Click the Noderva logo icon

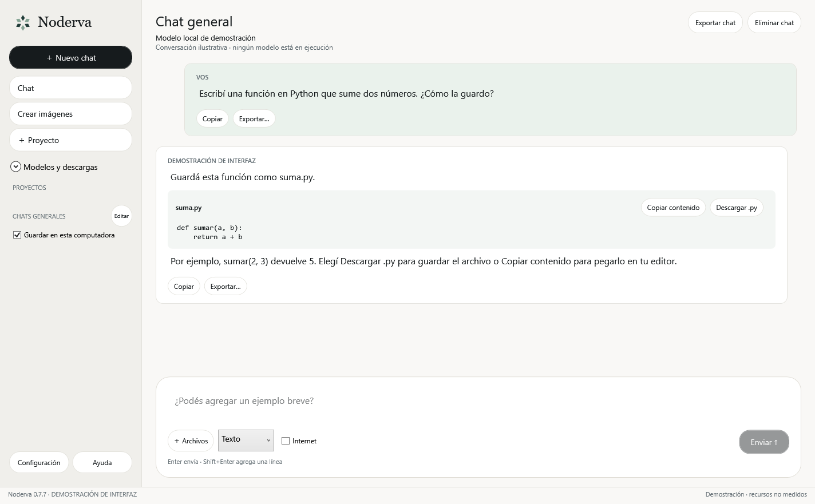(x=23, y=22)
